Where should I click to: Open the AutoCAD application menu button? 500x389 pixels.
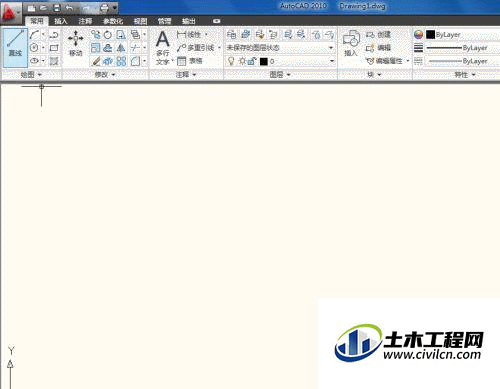(x=10, y=12)
